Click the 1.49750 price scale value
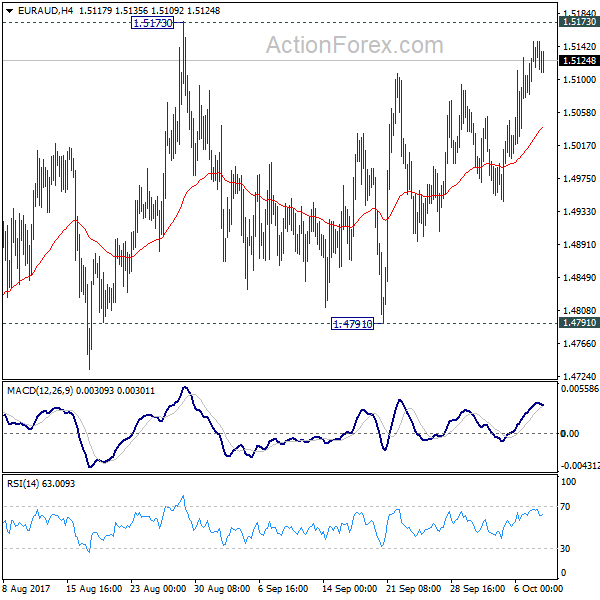 [x=579, y=179]
